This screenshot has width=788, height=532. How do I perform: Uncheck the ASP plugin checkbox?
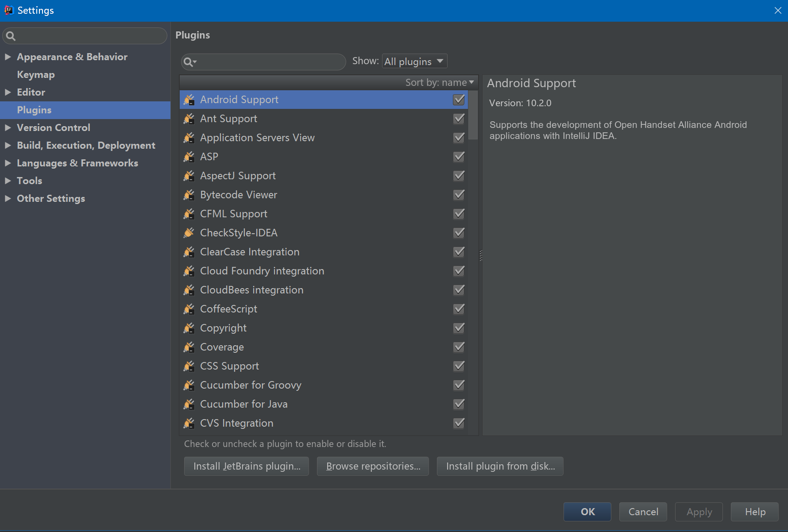pos(459,157)
